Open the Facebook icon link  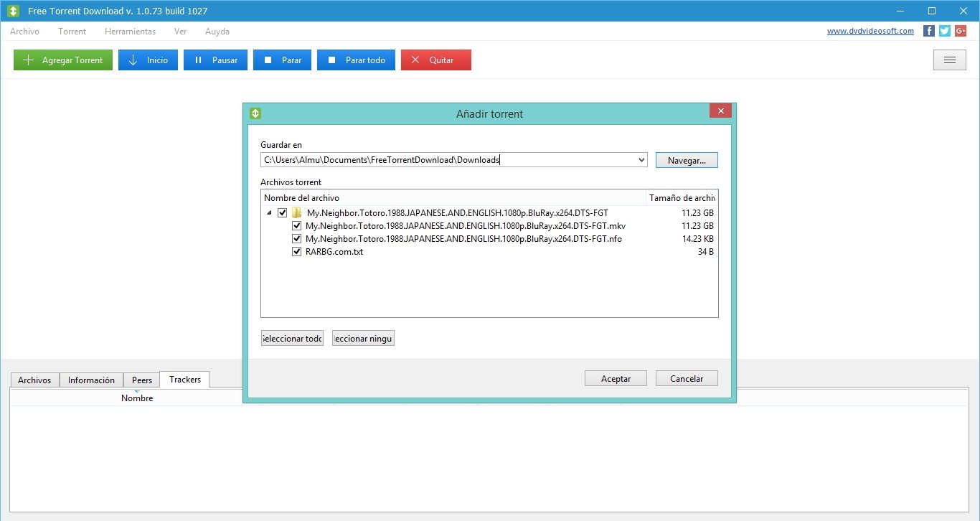[928, 31]
